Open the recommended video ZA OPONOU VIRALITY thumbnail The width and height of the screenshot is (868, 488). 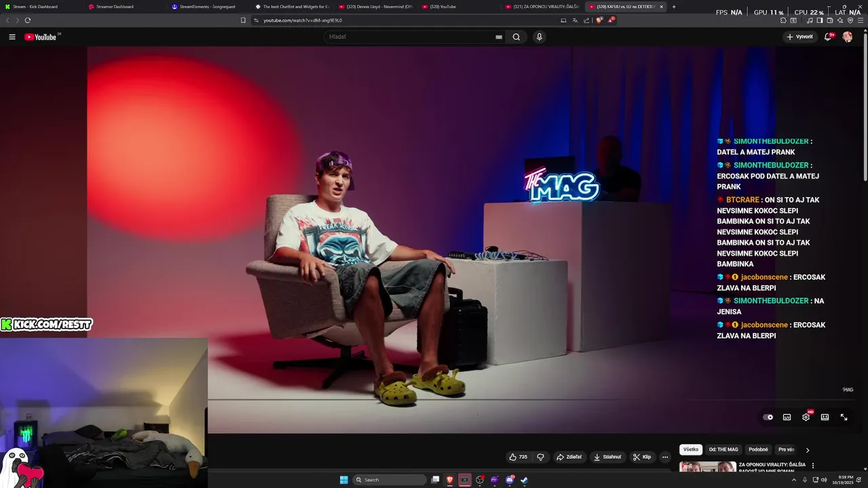click(x=707, y=467)
